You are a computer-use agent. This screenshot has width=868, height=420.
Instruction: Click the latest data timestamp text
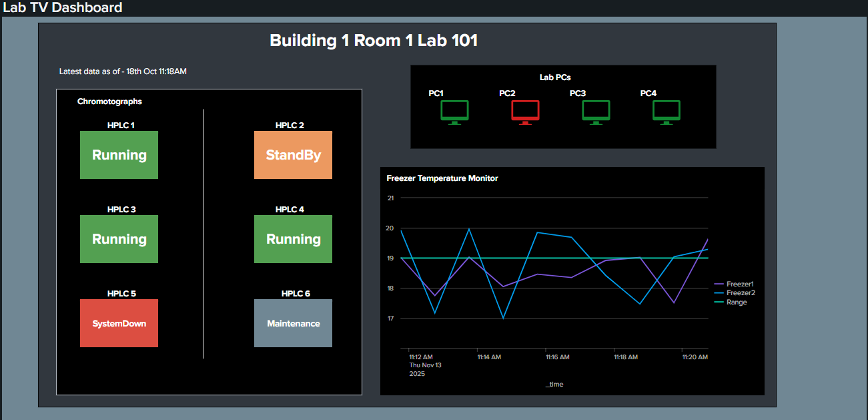(123, 71)
